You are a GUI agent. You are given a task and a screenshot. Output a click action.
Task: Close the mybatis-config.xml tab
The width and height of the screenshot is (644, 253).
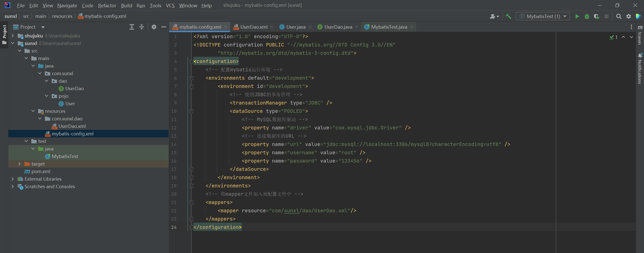point(226,27)
